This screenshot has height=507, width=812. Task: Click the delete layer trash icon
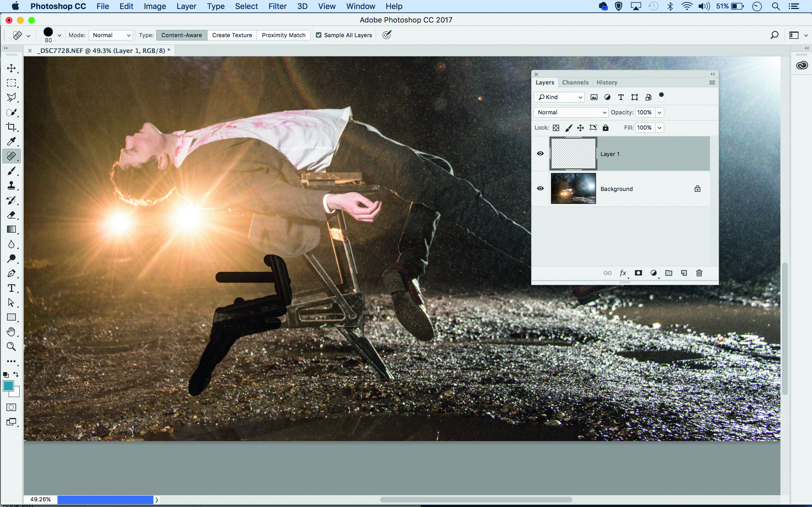pyautogui.click(x=699, y=273)
